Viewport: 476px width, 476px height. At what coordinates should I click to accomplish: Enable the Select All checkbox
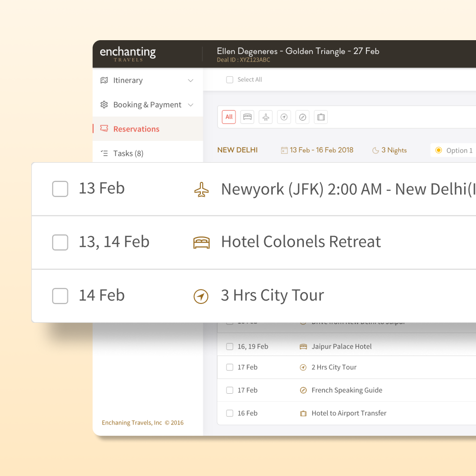coord(230,79)
